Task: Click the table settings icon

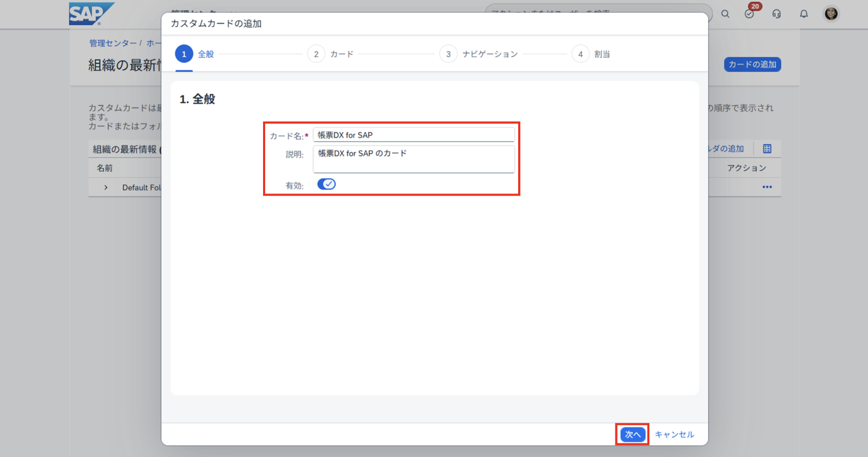Action: [x=767, y=149]
